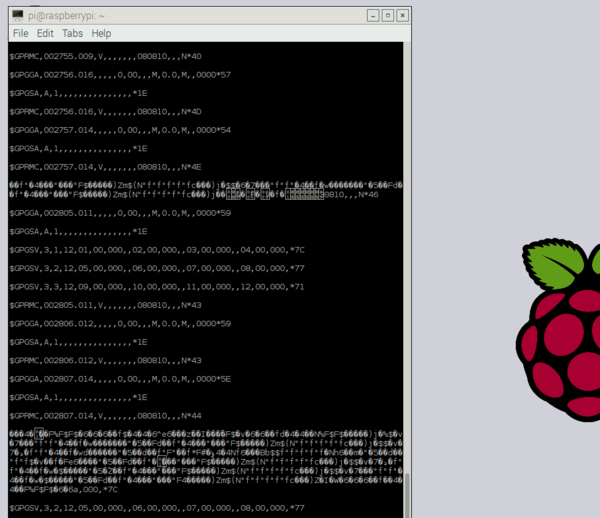Close the pi@raspberrypi terminal window
Image resolution: width=600 pixels, height=518 pixels.
(x=403, y=16)
